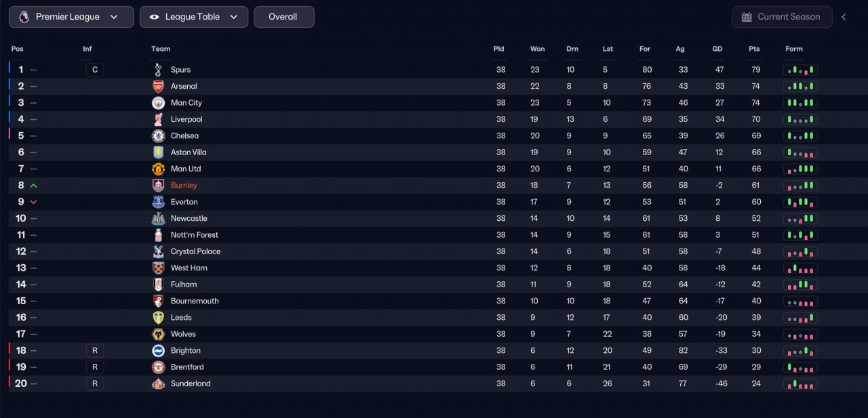Click the Sunderland club badge
The width and height of the screenshot is (868, 418).
point(158,384)
